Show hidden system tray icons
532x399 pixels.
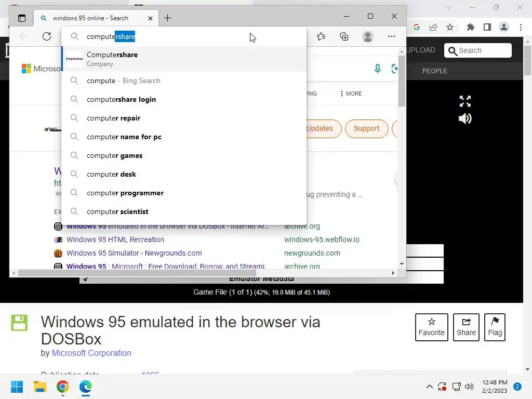[x=429, y=387]
